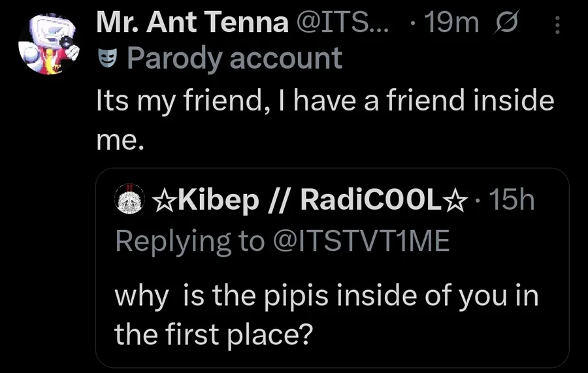Click the 'Its my friend' tweet text
588x373 pixels.
[324, 101]
